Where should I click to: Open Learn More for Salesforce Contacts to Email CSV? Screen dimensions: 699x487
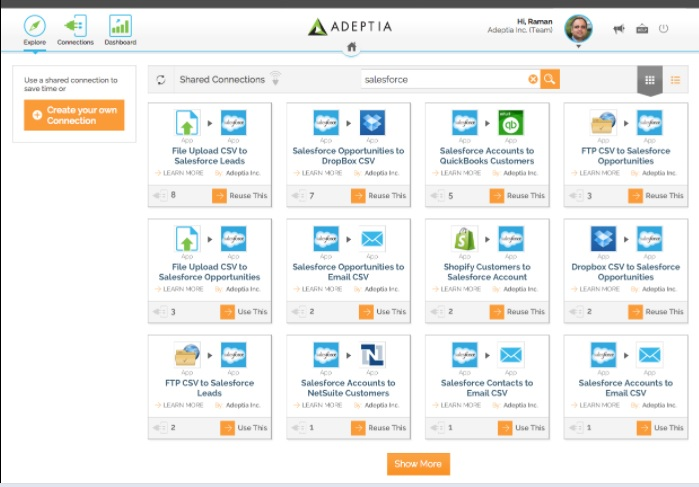coord(456,404)
